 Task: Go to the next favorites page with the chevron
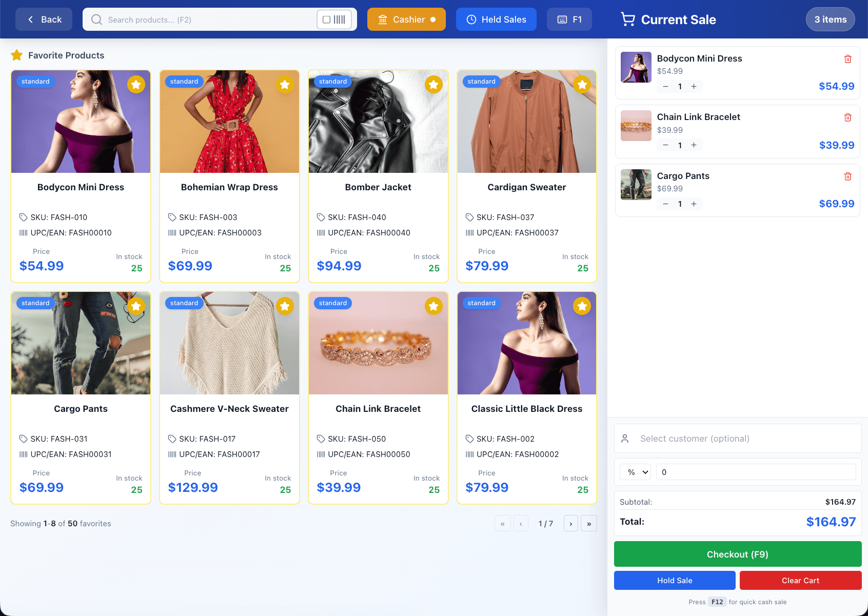pos(570,523)
